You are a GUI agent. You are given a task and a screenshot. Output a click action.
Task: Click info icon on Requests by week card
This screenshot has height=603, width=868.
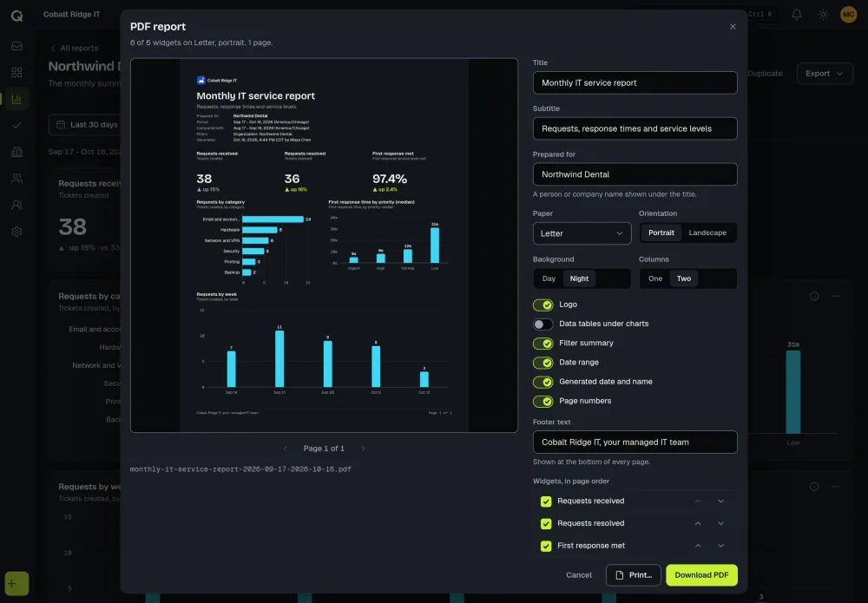[x=814, y=487]
